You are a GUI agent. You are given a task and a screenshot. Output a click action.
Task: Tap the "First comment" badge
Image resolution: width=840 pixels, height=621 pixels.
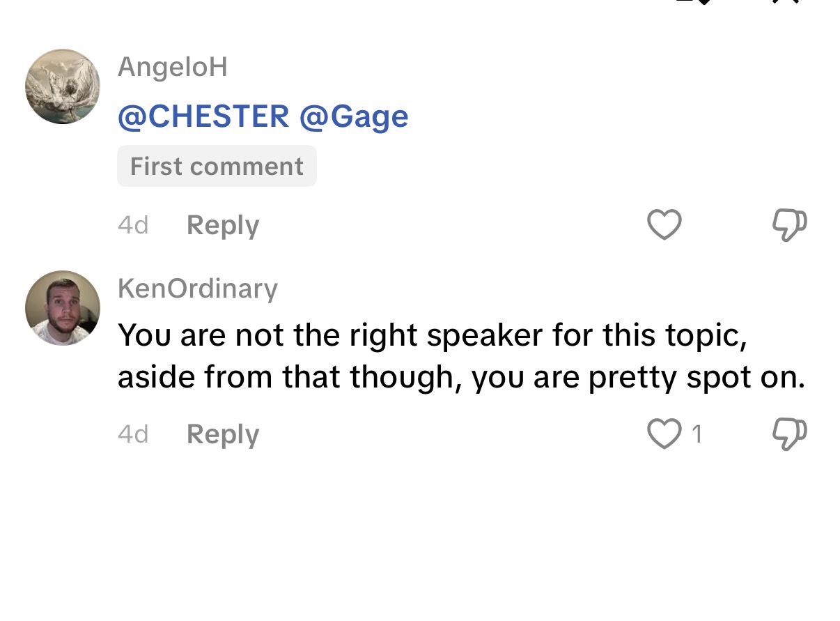[217, 167]
